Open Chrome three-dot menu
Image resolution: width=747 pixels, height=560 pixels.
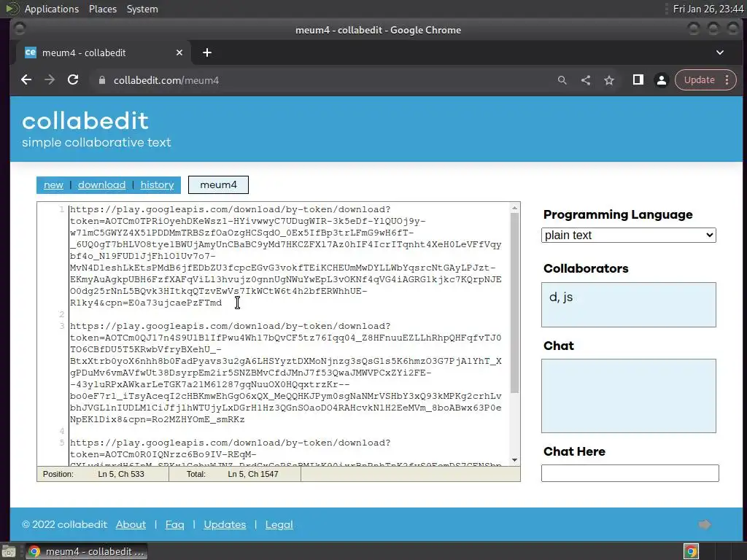[727, 80]
